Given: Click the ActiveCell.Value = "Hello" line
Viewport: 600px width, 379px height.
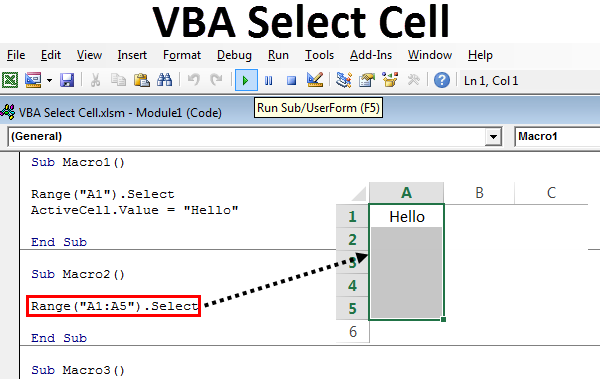Looking at the screenshot, I should tap(135, 210).
